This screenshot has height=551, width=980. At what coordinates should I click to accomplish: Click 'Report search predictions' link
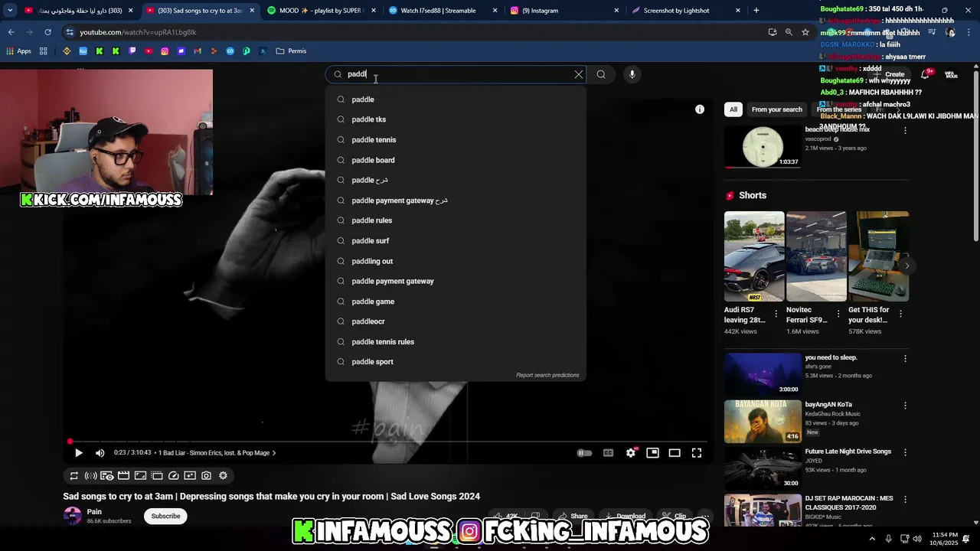[547, 375]
